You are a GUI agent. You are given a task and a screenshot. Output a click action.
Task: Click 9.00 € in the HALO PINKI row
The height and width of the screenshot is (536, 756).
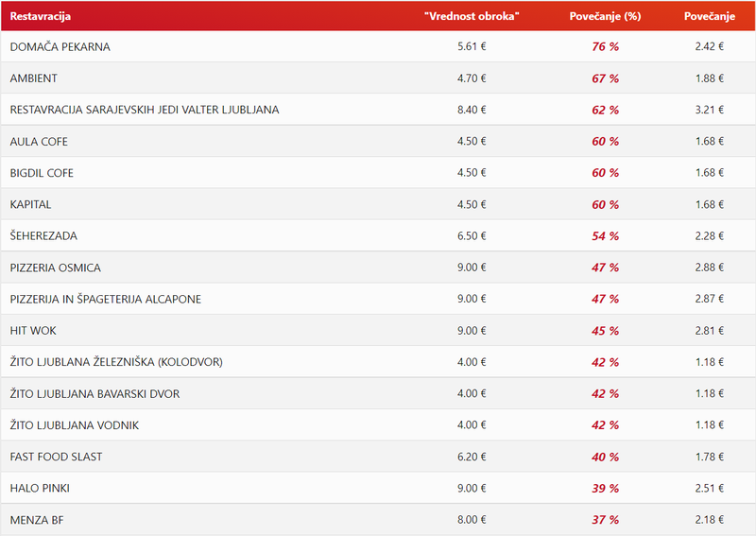coord(472,488)
